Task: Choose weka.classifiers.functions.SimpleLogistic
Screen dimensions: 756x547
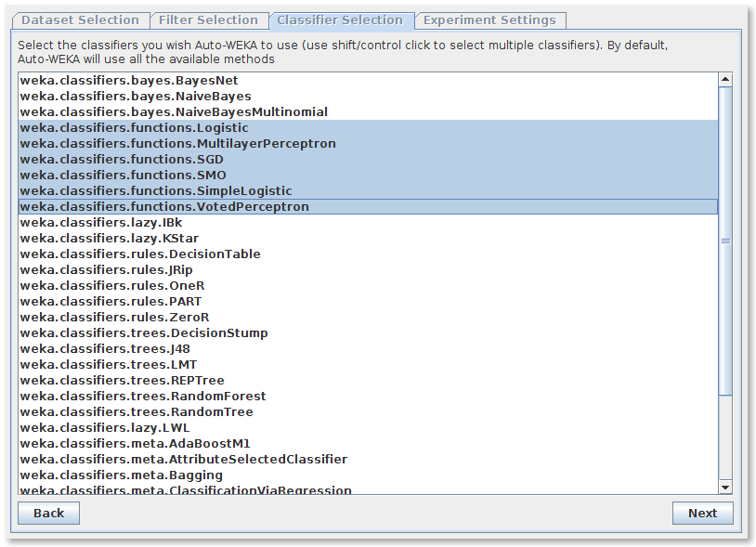Action: click(x=369, y=191)
